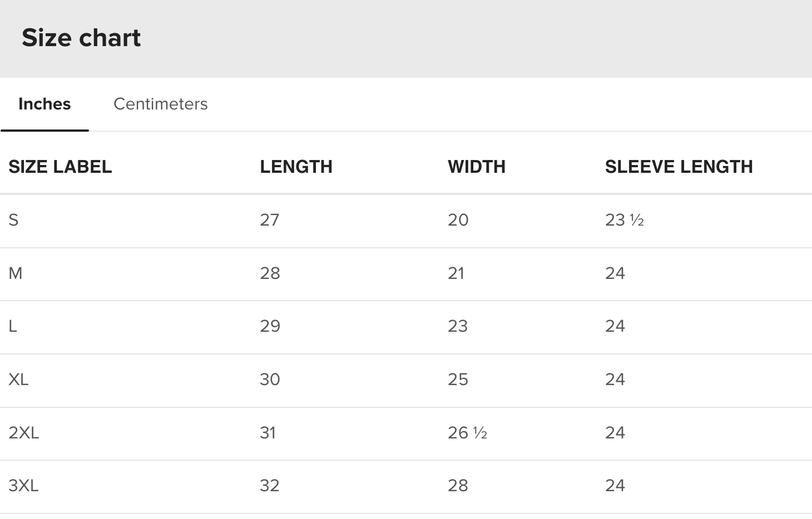Image resolution: width=812 pixels, height=519 pixels.
Task: Select the S size row label
Action: [x=13, y=220]
